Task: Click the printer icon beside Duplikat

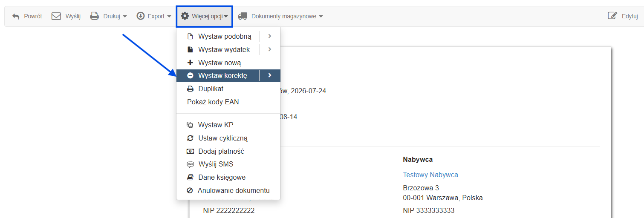Action: coord(190,89)
